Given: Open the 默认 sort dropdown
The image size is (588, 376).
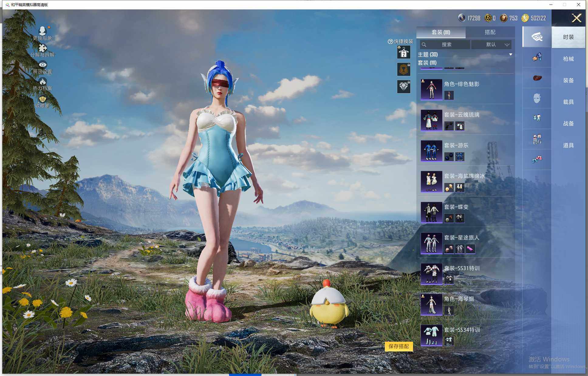Looking at the screenshot, I should 491,45.
